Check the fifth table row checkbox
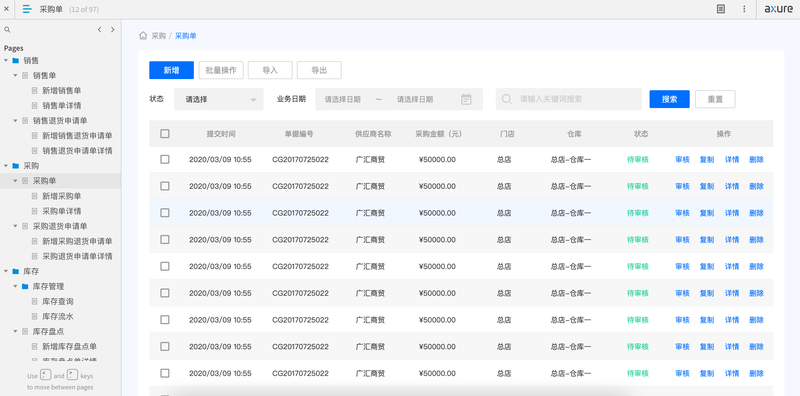Image resolution: width=800 pixels, height=396 pixels. 165,266
